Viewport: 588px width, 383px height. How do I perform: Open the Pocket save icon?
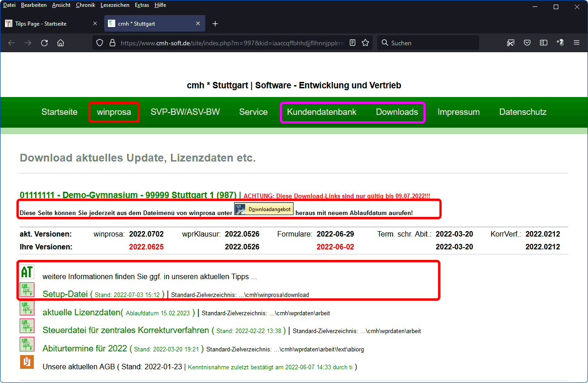coord(527,43)
